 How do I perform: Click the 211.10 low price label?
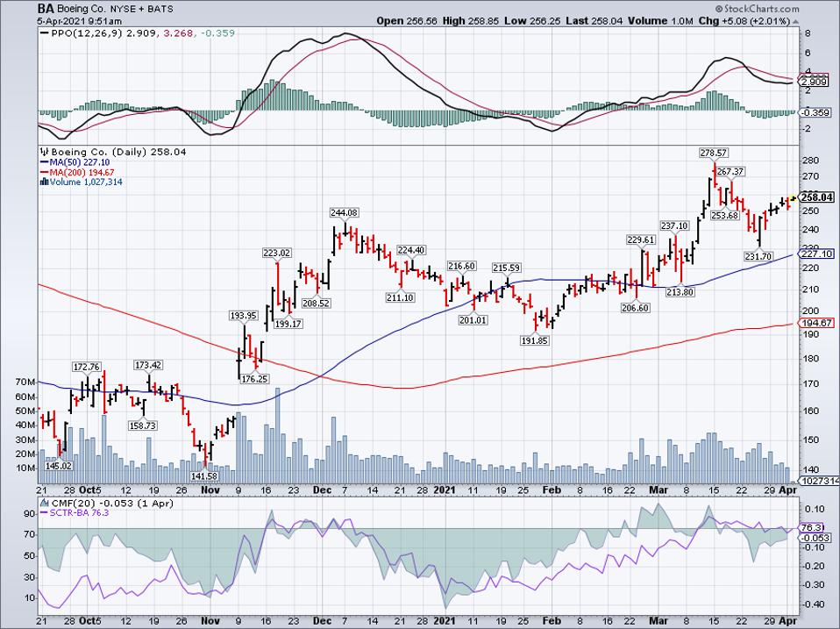coord(400,297)
